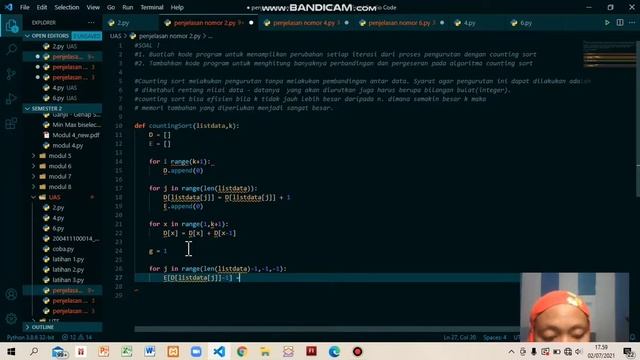Expand the modul 7 folder

[x=60, y=176]
